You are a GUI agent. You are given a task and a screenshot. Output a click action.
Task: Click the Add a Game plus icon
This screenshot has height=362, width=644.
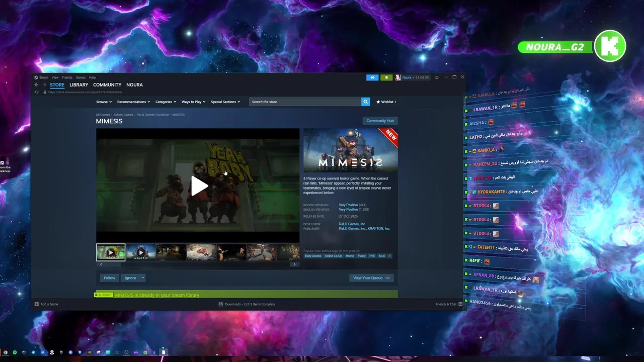37,304
